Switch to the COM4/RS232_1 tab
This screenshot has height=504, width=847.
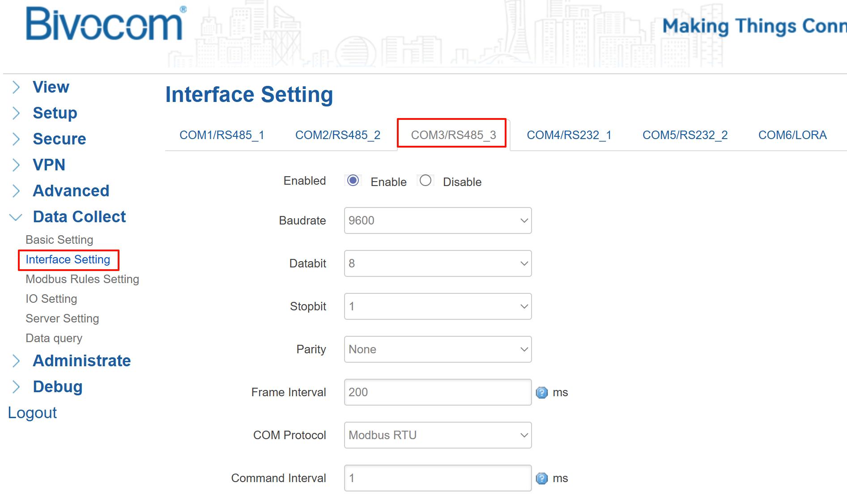tap(569, 135)
